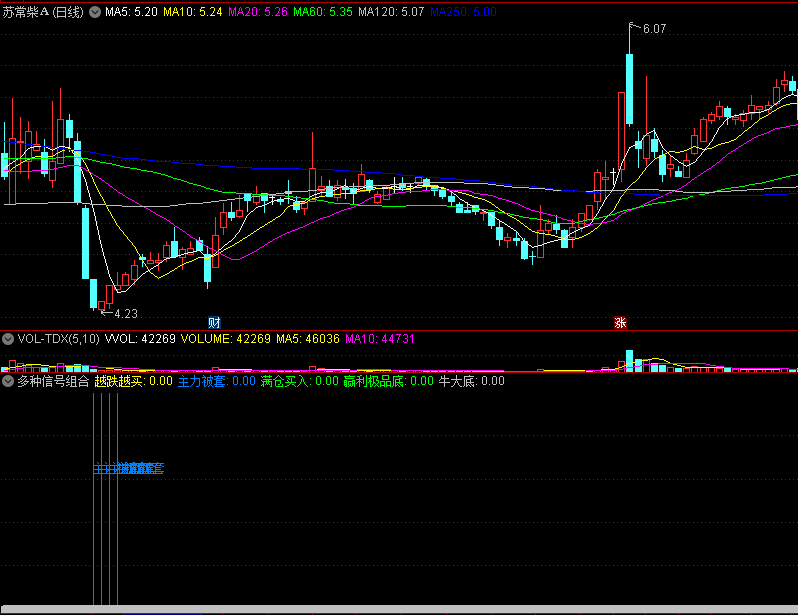Click the volume MA10: 44731 value
Viewport: 798px width, 615px height.
[380, 339]
